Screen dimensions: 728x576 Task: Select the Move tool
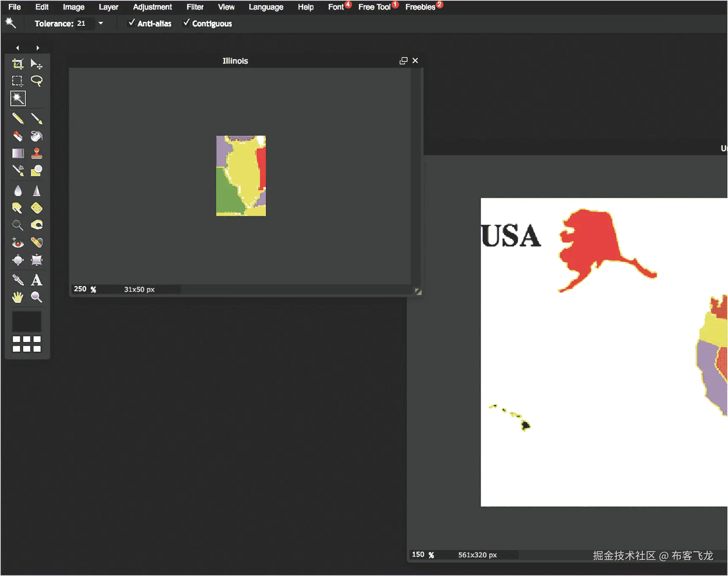tap(37, 64)
